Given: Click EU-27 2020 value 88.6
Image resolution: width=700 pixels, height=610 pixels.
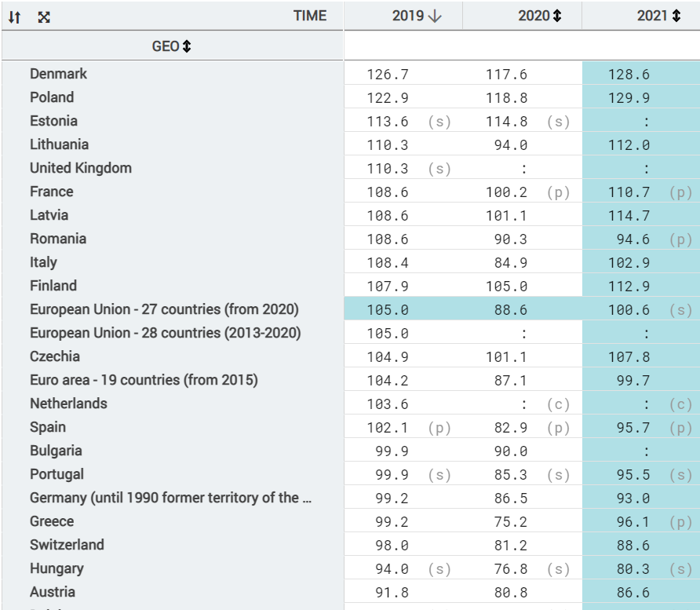Looking at the screenshot, I should (510, 310).
